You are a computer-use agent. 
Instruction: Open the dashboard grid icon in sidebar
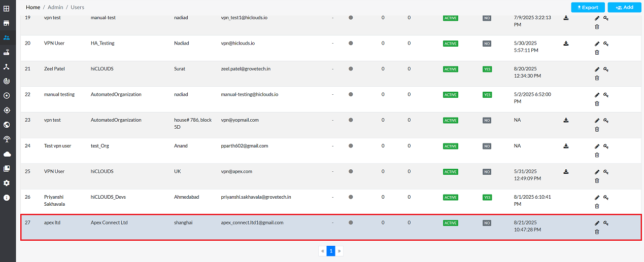point(7,9)
